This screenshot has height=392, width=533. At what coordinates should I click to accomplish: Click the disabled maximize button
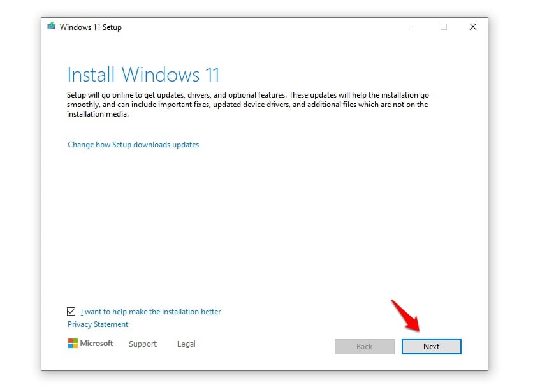444,27
